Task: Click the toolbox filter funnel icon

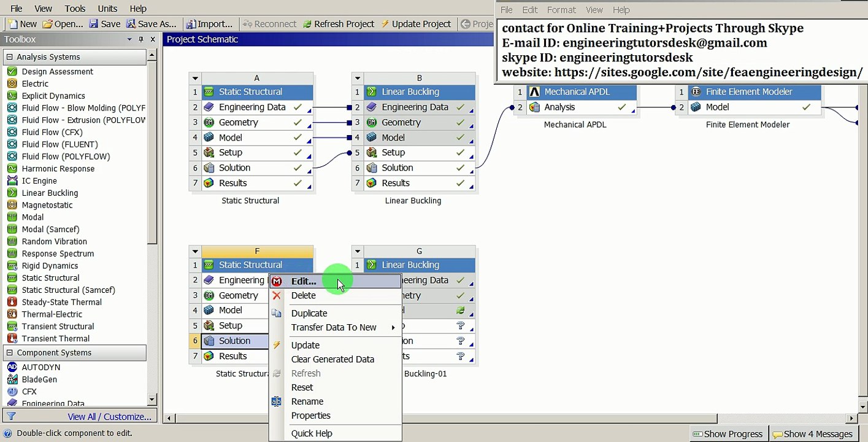Action: 10,417
